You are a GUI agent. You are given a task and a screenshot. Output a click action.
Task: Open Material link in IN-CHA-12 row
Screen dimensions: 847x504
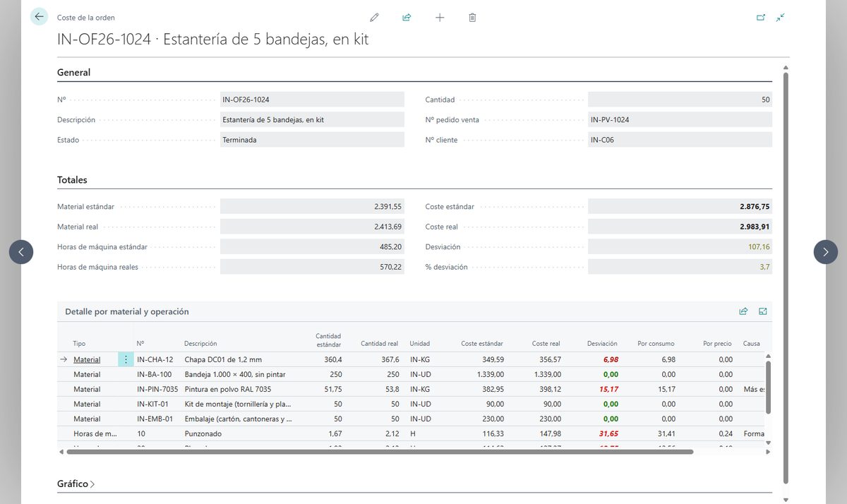coord(87,359)
